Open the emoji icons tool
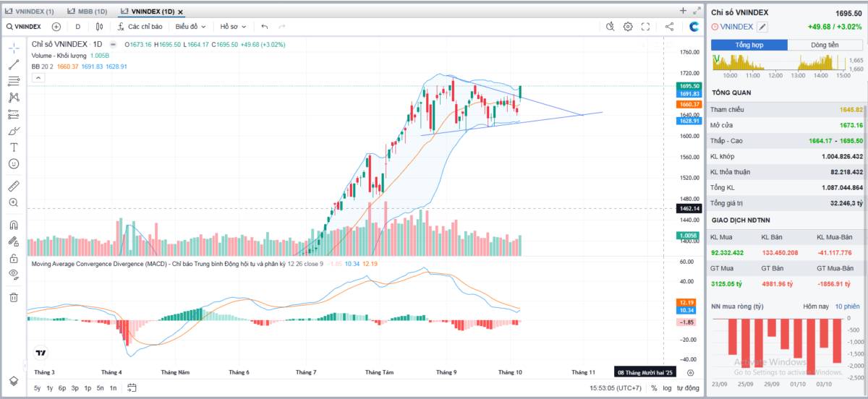 pos(14,164)
